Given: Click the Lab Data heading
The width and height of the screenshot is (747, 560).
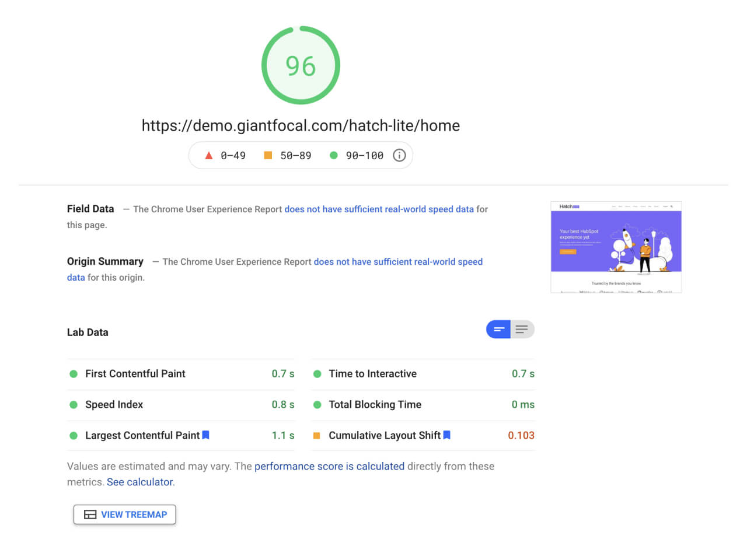Looking at the screenshot, I should [x=88, y=332].
